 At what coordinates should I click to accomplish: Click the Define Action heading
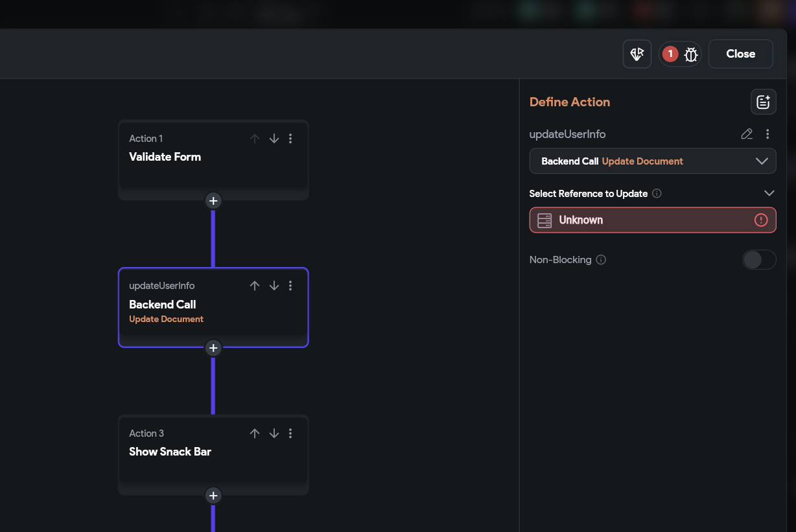click(x=570, y=102)
